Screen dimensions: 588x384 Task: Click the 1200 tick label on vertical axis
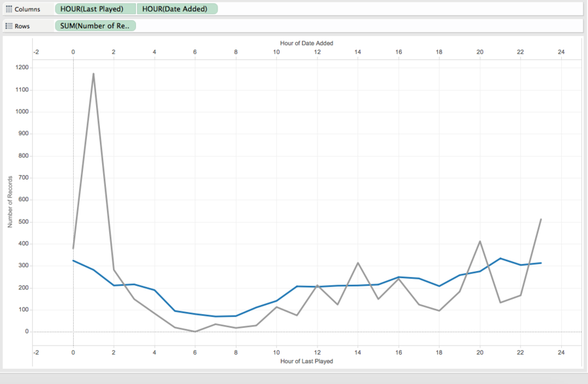22,67
